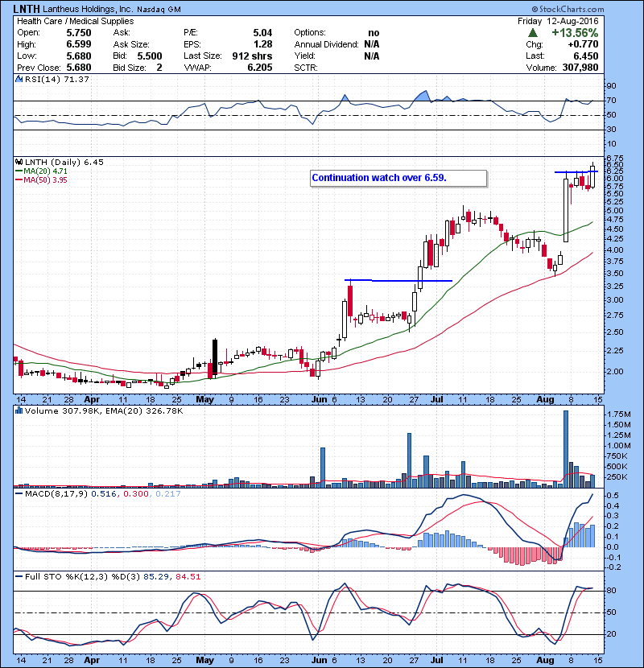Click the large black candle in early May
Screen dimensions: 644x668
coord(215,357)
